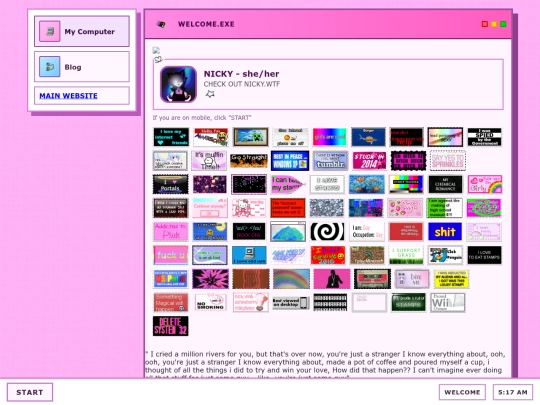Image resolution: width=540 pixels, height=405 pixels.
Task: Click the START button in the taskbar
Action: pyautogui.click(x=30, y=392)
